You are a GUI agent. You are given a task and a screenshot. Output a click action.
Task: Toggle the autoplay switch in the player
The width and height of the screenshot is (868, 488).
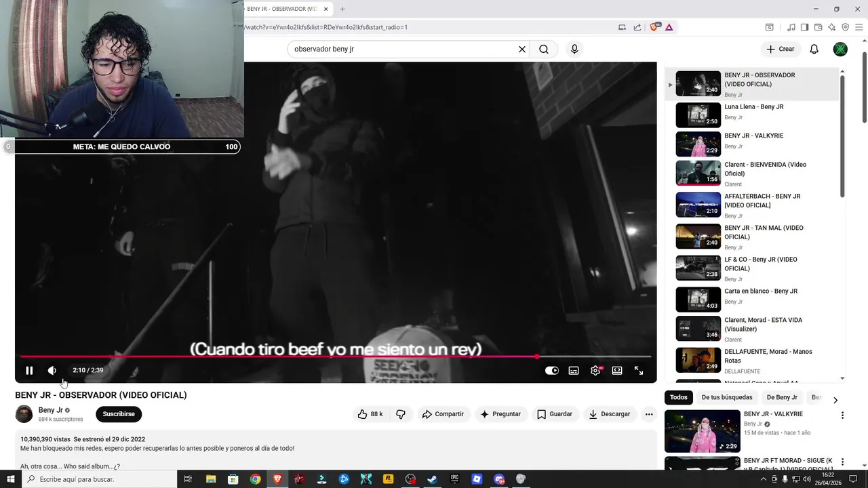point(552,371)
